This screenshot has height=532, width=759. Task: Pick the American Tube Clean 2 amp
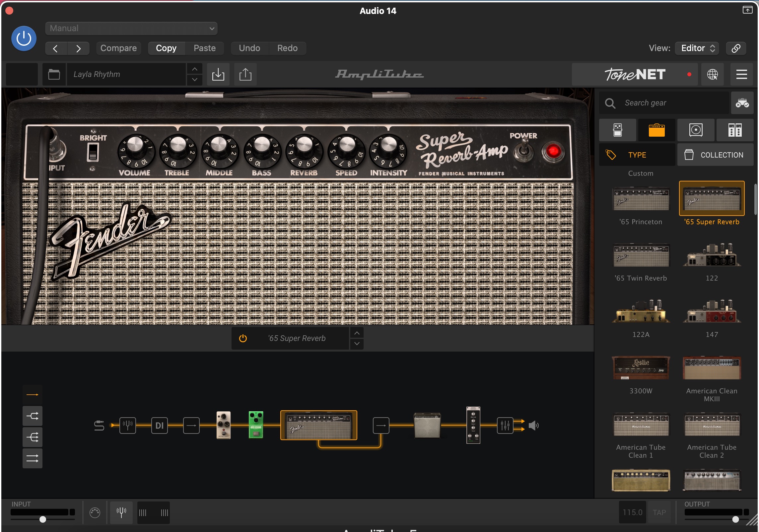pos(712,425)
